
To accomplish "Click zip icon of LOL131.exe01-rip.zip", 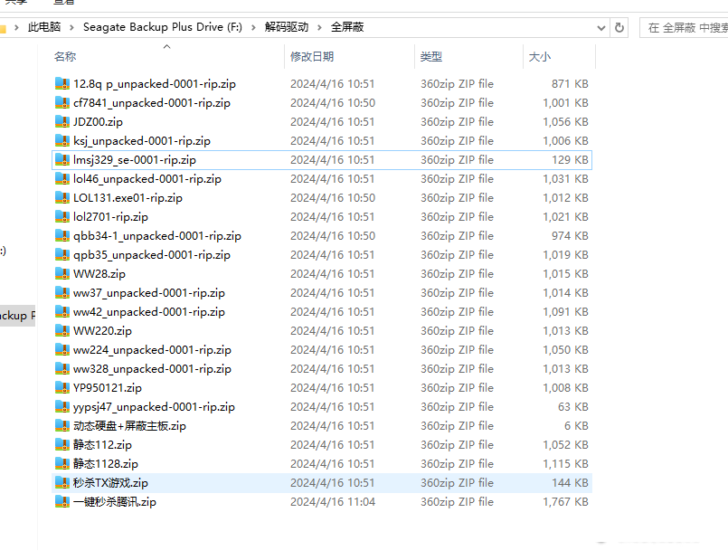I will 62,198.
